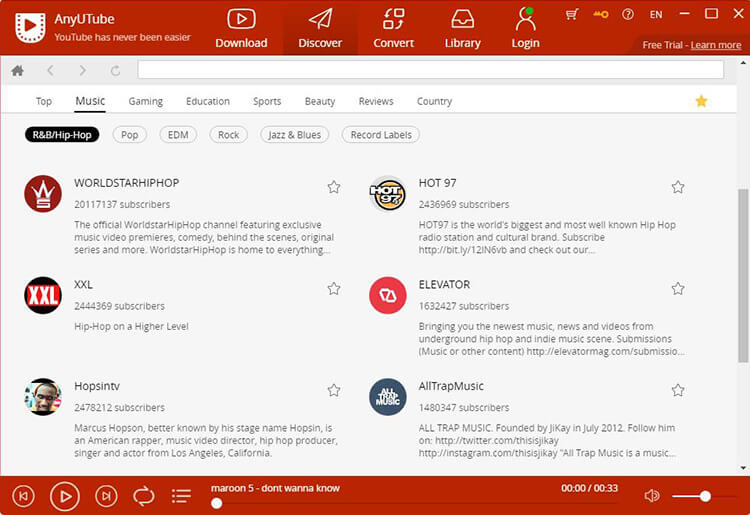
Task: Open the EN language selector
Action: pos(656,15)
